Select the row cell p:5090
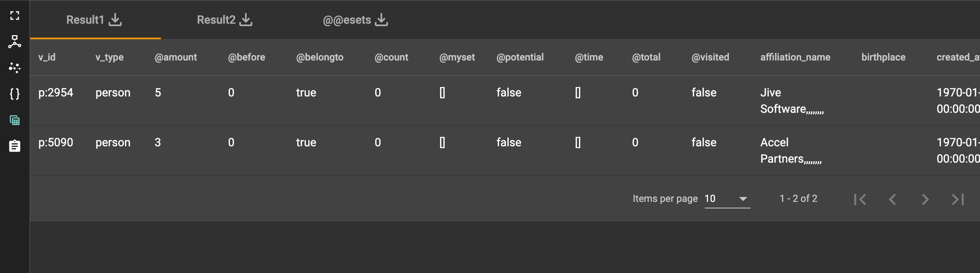Screen dimensions: 980x273 click(x=56, y=143)
